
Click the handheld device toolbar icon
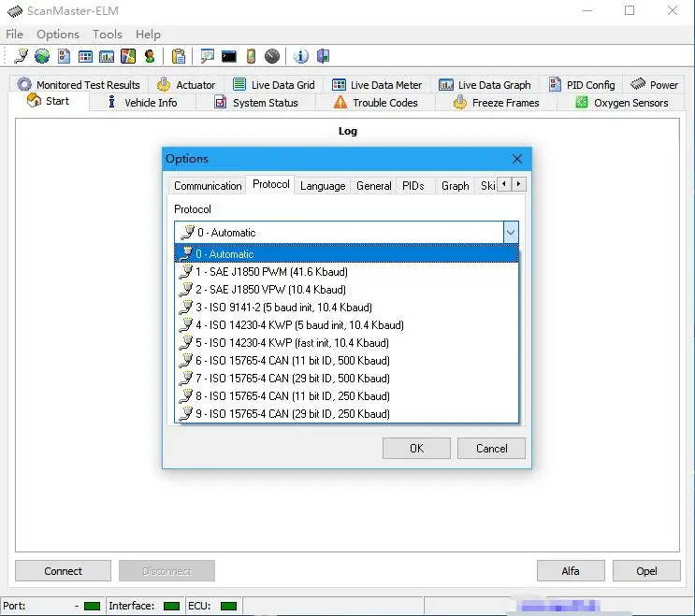[x=251, y=56]
